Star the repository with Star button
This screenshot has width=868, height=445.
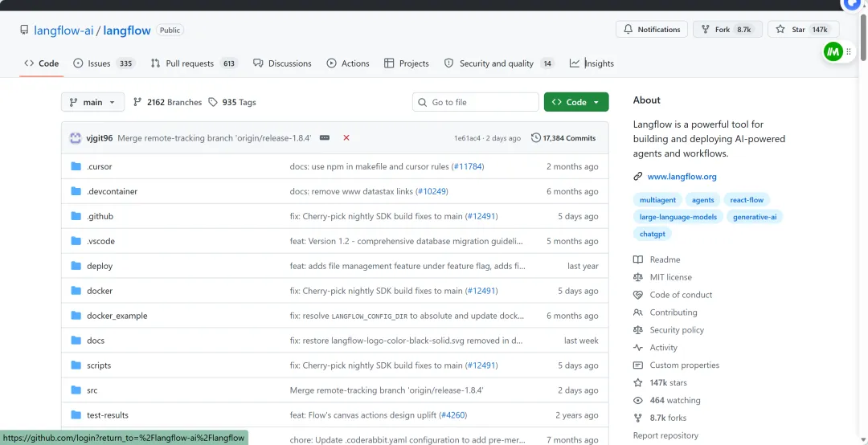[803, 30]
